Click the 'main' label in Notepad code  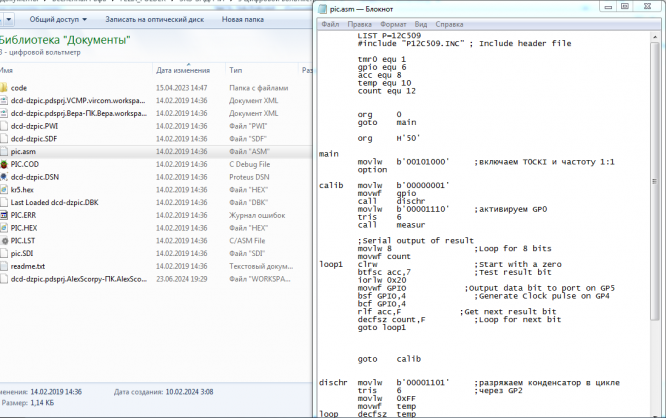(x=329, y=154)
